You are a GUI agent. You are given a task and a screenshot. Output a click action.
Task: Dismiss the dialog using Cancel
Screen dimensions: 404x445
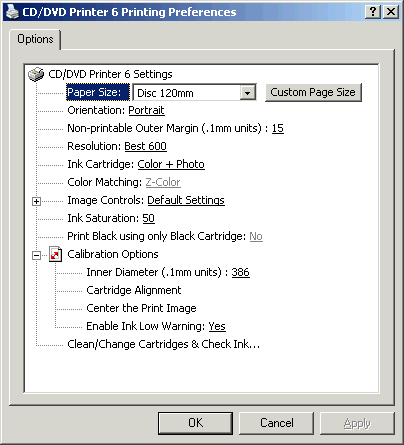click(277, 423)
